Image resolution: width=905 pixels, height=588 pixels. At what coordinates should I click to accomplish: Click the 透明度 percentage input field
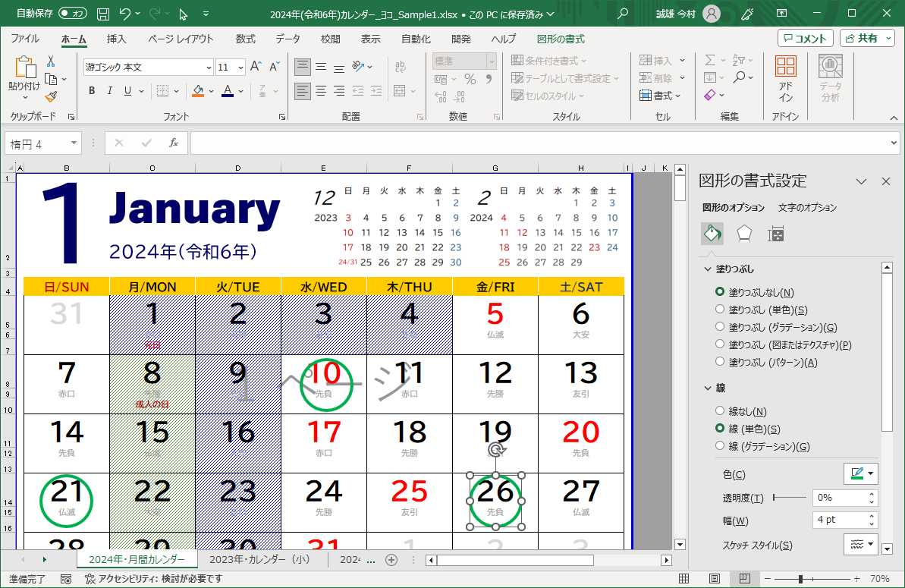pyautogui.click(x=839, y=498)
